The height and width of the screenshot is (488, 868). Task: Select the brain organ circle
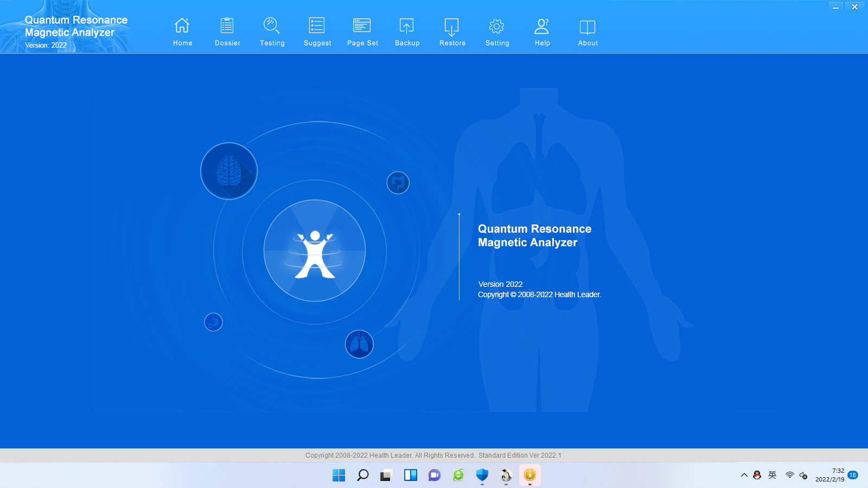(x=229, y=171)
